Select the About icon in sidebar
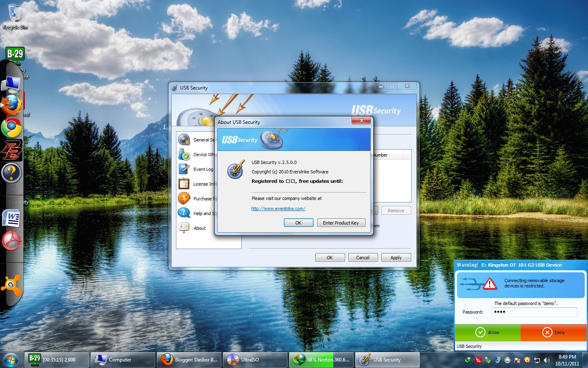The image size is (588, 368). (x=184, y=228)
